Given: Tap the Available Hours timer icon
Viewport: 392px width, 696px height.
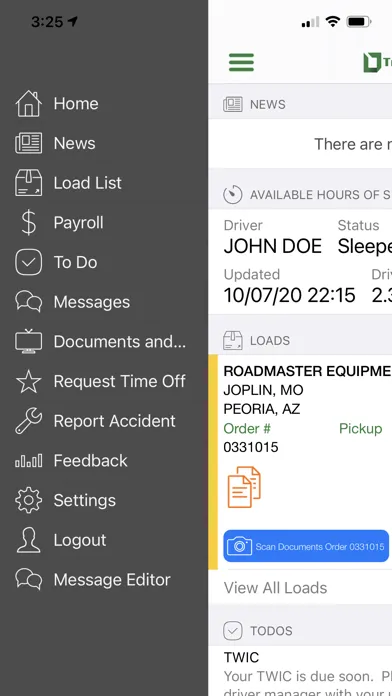Looking at the screenshot, I should 233,194.
